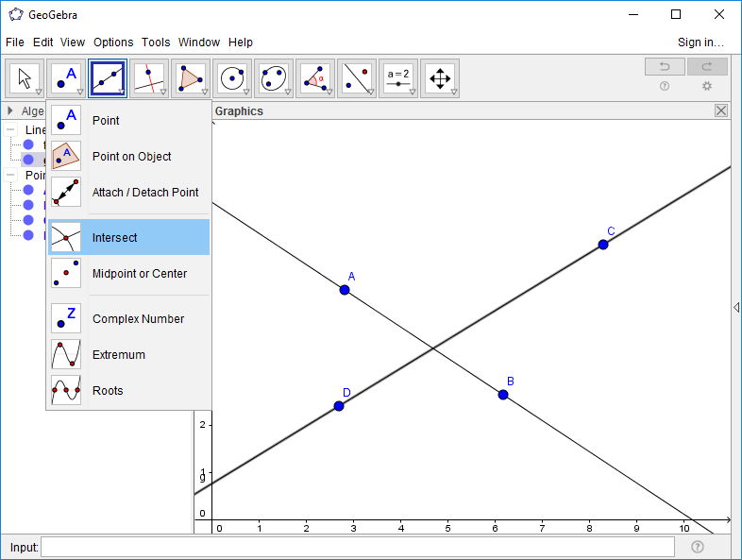Screen dimensions: 742x560
Task: Toggle visibility of second line object
Action: 28,160
